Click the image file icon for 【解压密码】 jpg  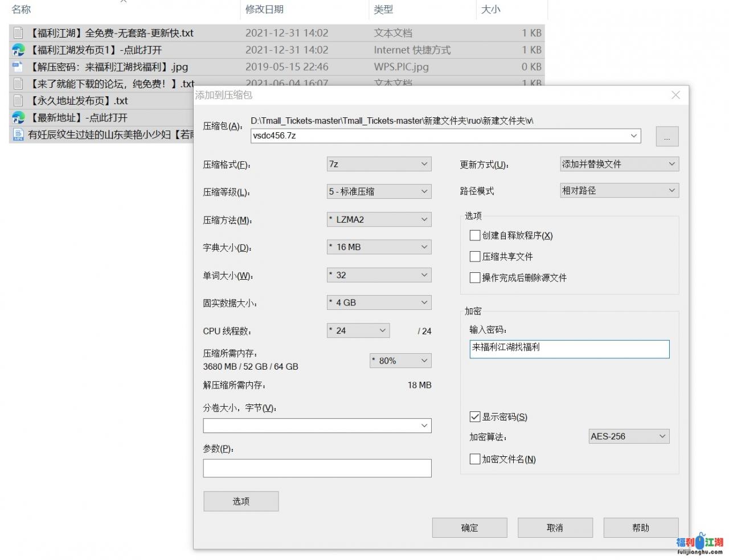(x=18, y=67)
